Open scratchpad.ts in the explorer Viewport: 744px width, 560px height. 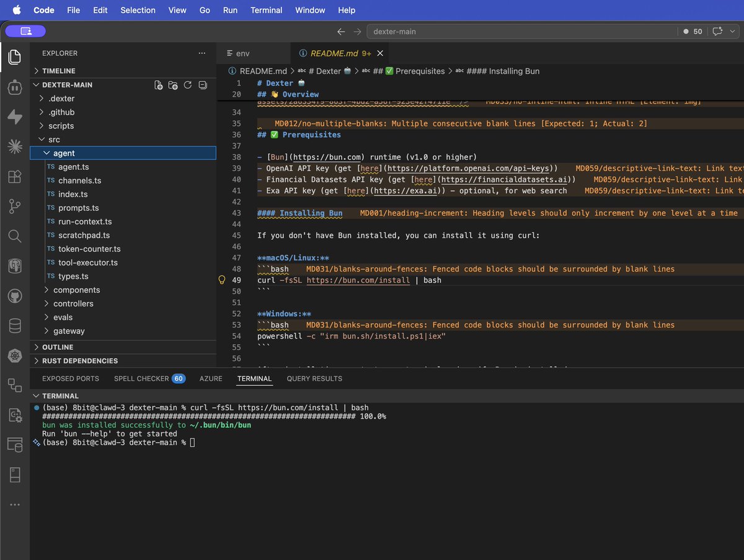(84, 235)
